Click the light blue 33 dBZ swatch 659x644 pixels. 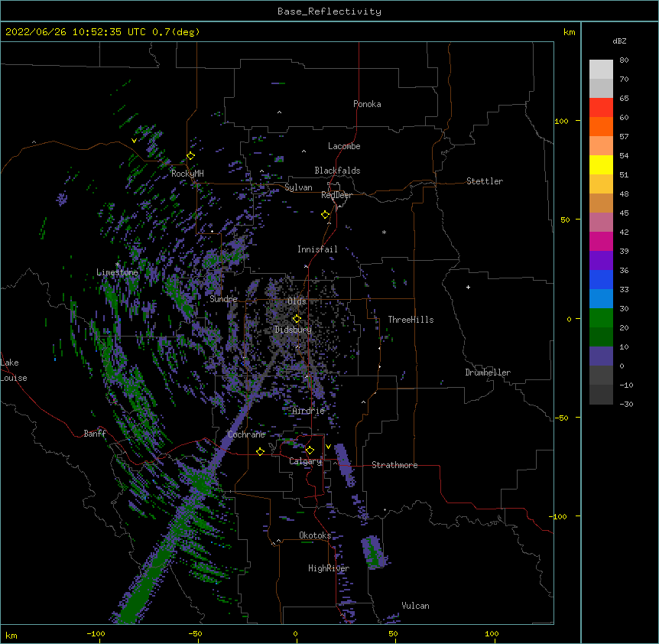pos(601,299)
